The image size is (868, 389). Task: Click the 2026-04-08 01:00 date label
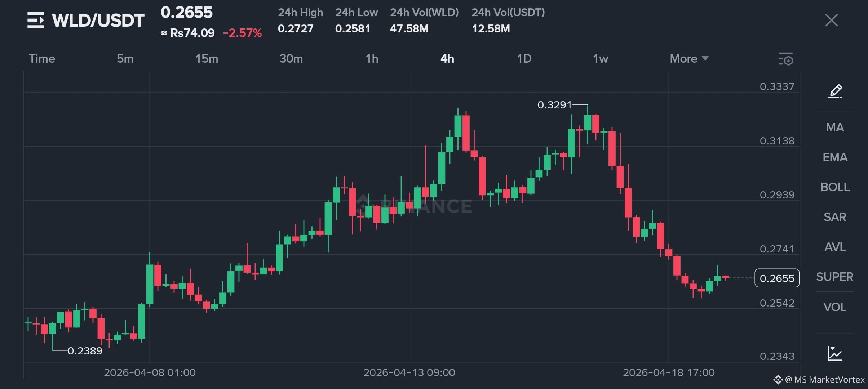pyautogui.click(x=150, y=372)
